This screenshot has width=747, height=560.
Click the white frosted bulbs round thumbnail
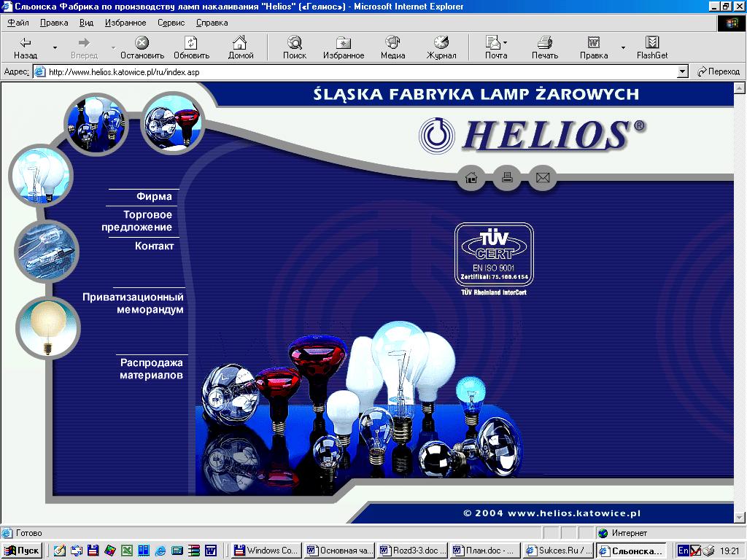(97, 124)
